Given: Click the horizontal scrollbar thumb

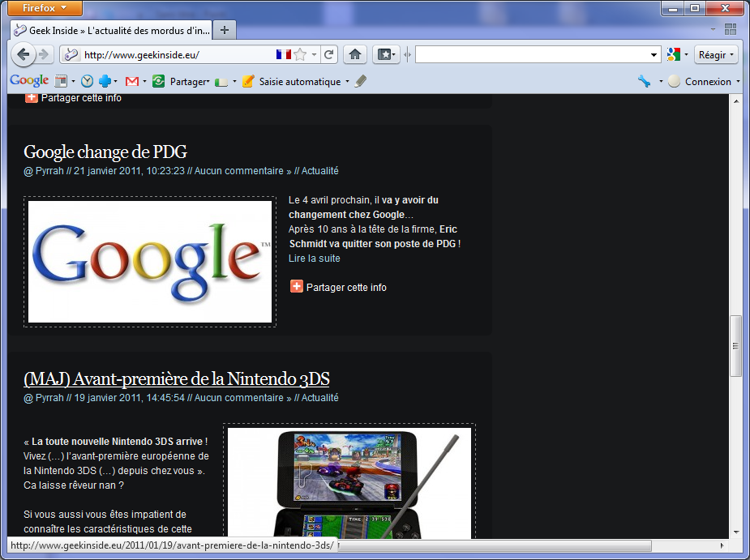Looking at the screenshot, I should (495, 545).
